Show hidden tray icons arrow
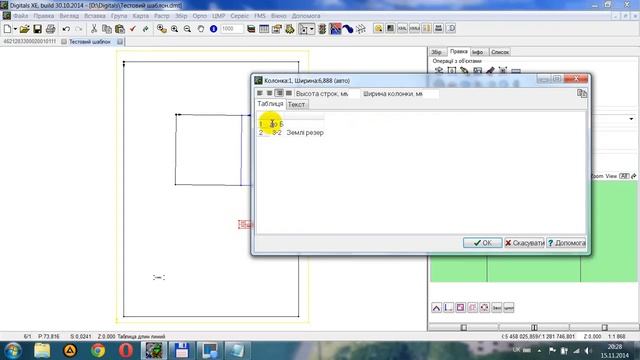This screenshot has width=640, height=360. point(540,351)
